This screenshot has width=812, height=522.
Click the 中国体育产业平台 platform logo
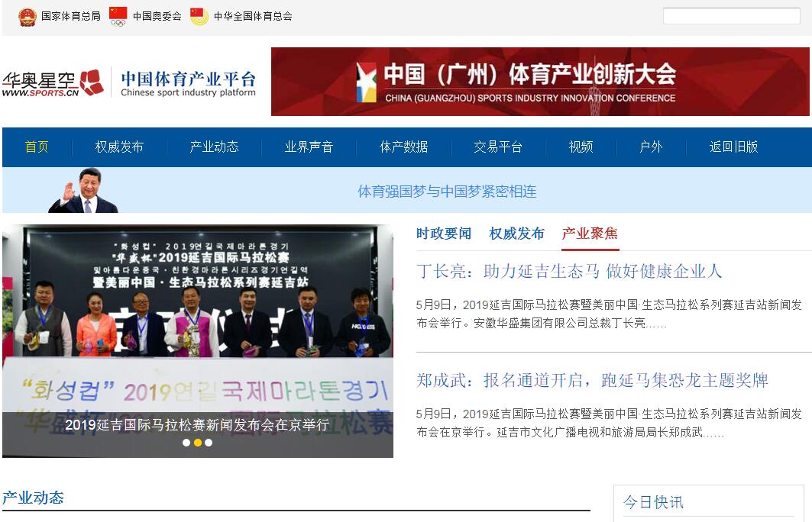tap(188, 84)
